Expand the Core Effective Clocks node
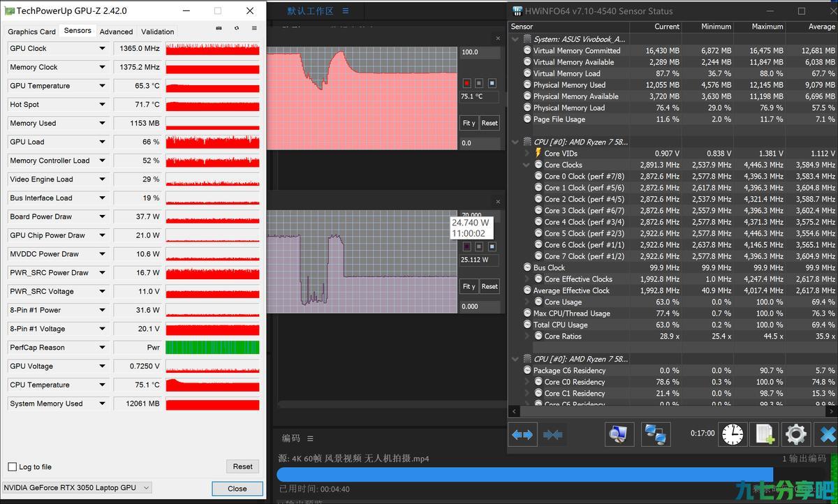 coord(527,279)
